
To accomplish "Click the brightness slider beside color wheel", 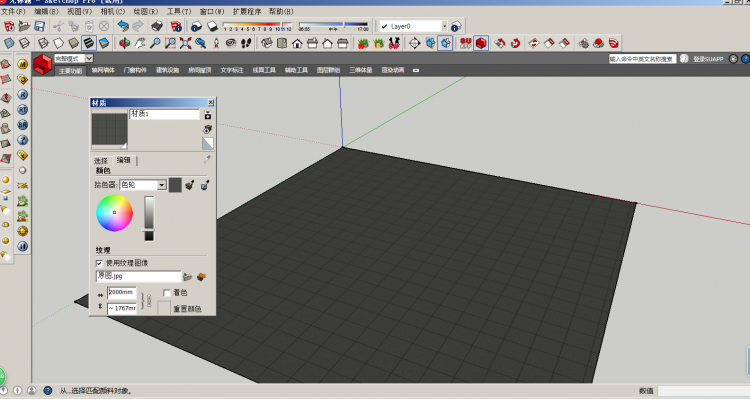I will click(x=149, y=218).
